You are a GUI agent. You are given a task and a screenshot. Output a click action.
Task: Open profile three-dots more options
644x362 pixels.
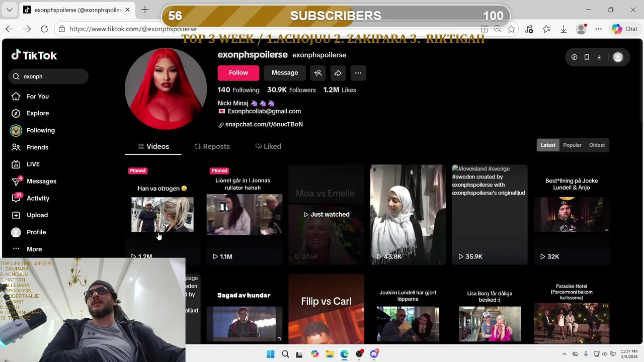tap(358, 73)
